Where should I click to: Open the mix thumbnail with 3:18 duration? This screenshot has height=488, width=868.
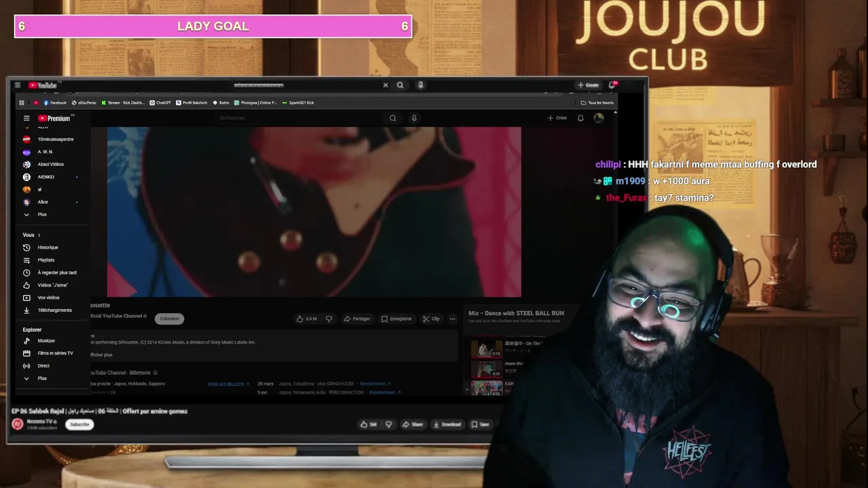click(487, 349)
